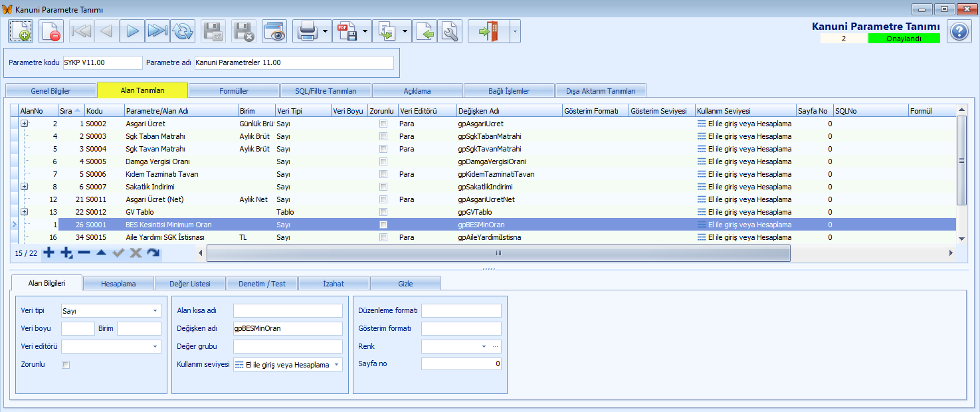The width and height of the screenshot is (980, 412).
Task: Expand the Sakatlık İndirimi tree row
Action: point(25,187)
